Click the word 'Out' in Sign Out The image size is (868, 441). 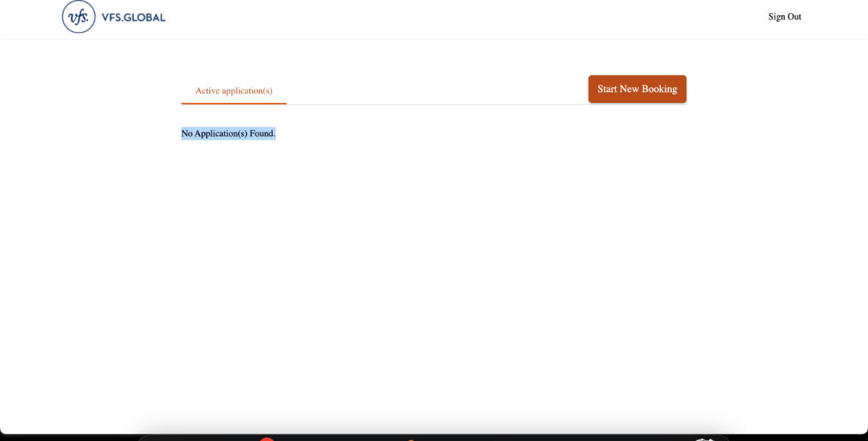[x=793, y=17]
